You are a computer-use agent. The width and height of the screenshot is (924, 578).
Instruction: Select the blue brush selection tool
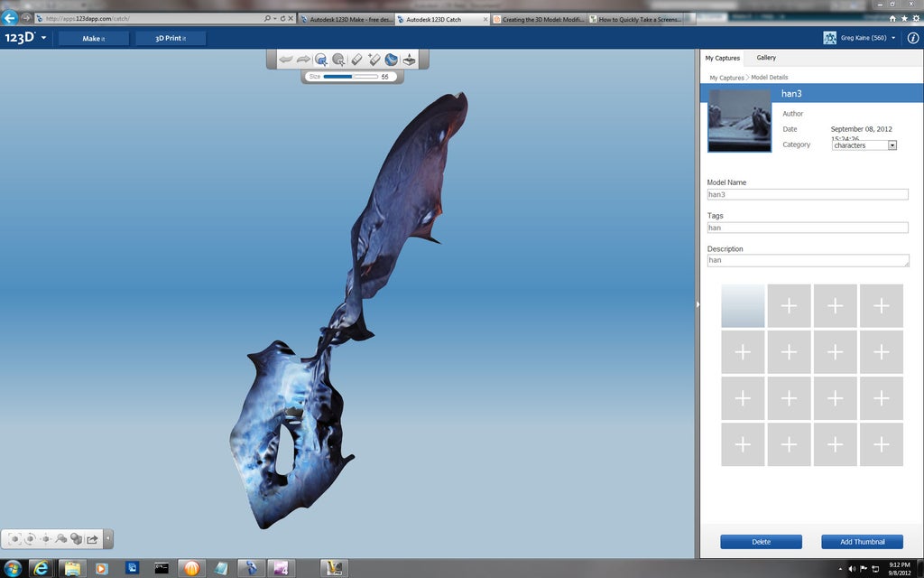[x=321, y=59]
